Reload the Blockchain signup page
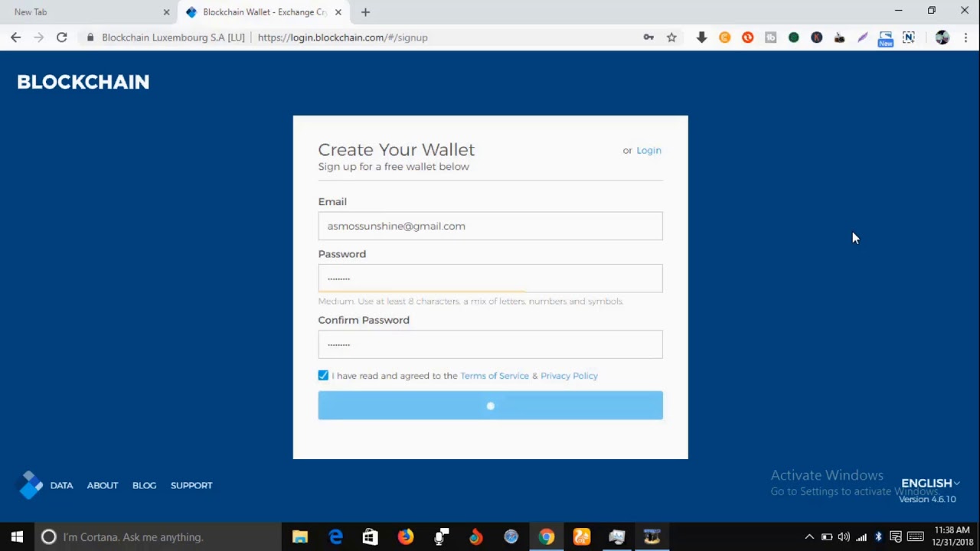 point(62,37)
